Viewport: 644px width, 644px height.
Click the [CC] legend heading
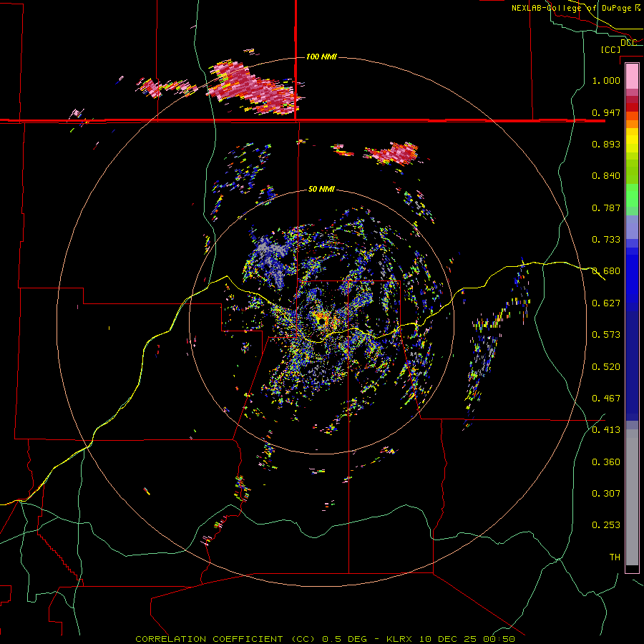click(610, 49)
